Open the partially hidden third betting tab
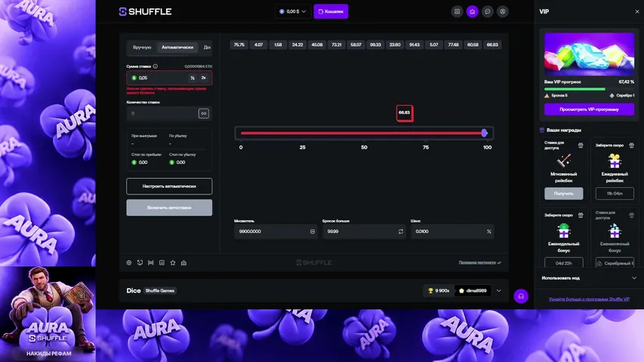The image size is (644, 362). tap(207, 48)
